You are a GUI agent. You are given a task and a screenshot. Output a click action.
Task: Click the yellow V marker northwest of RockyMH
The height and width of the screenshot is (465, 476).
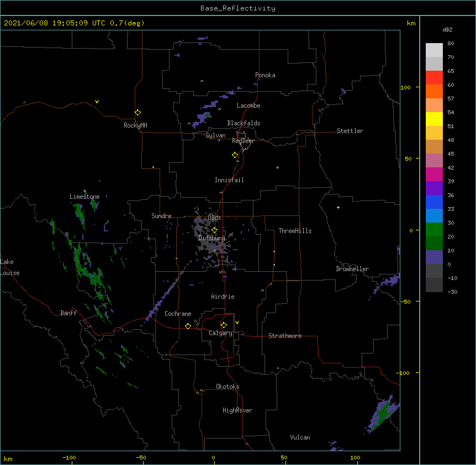(97, 102)
